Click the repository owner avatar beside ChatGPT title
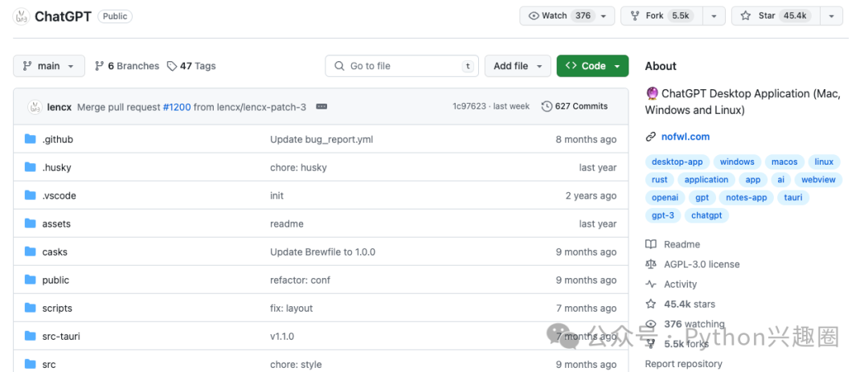 [21, 16]
